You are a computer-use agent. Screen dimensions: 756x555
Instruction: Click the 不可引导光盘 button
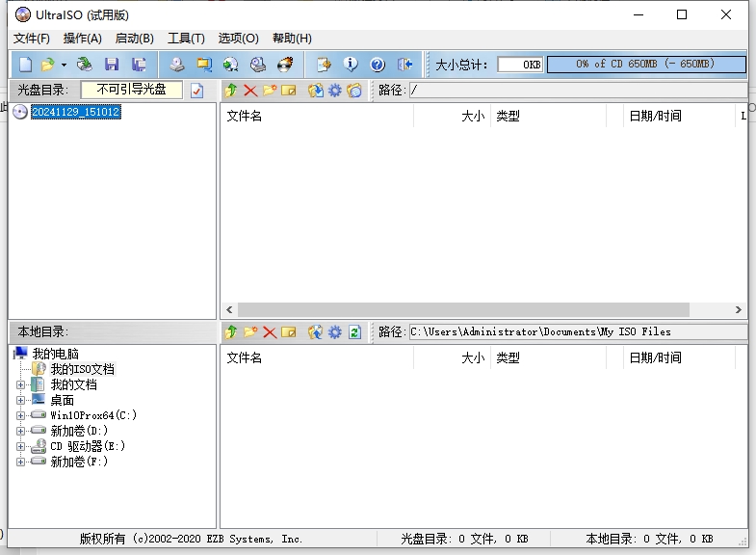[131, 90]
